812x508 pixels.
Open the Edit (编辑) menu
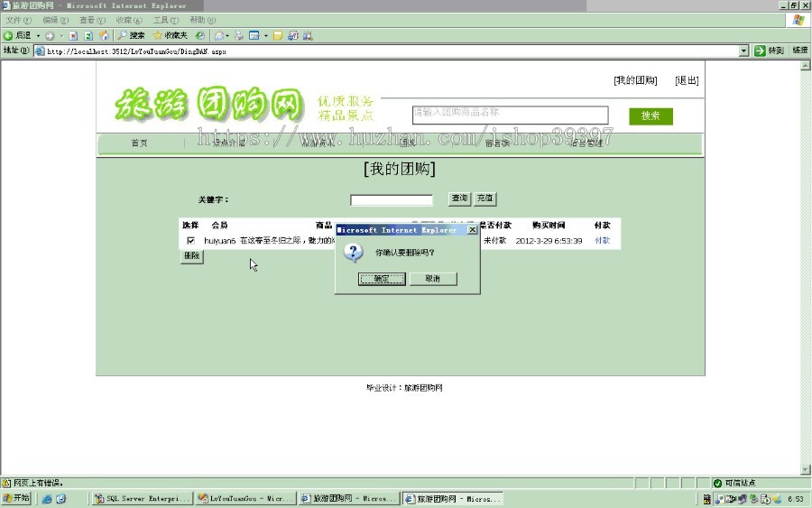click(55, 20)
